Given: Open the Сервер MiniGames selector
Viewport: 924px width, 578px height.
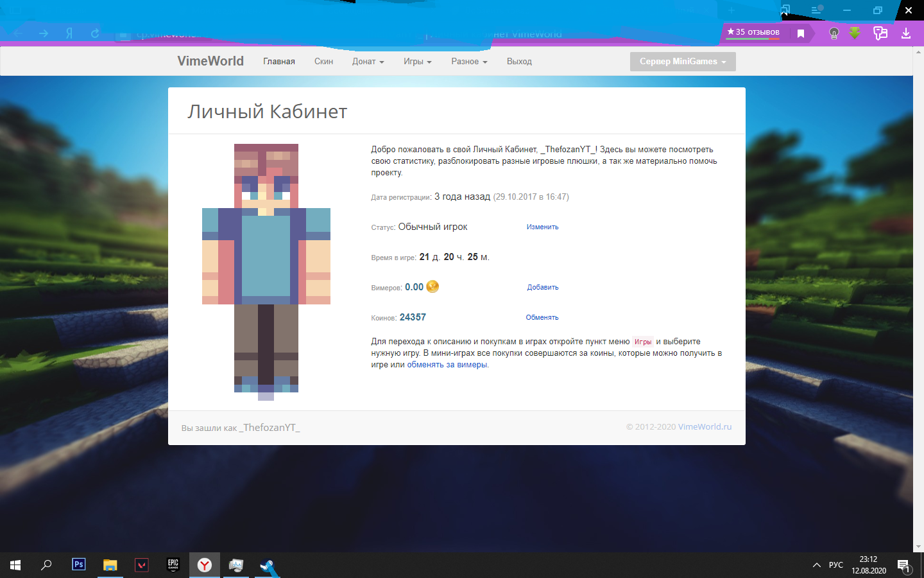Looking at the screenshot, I should click(x=683, y=62).
